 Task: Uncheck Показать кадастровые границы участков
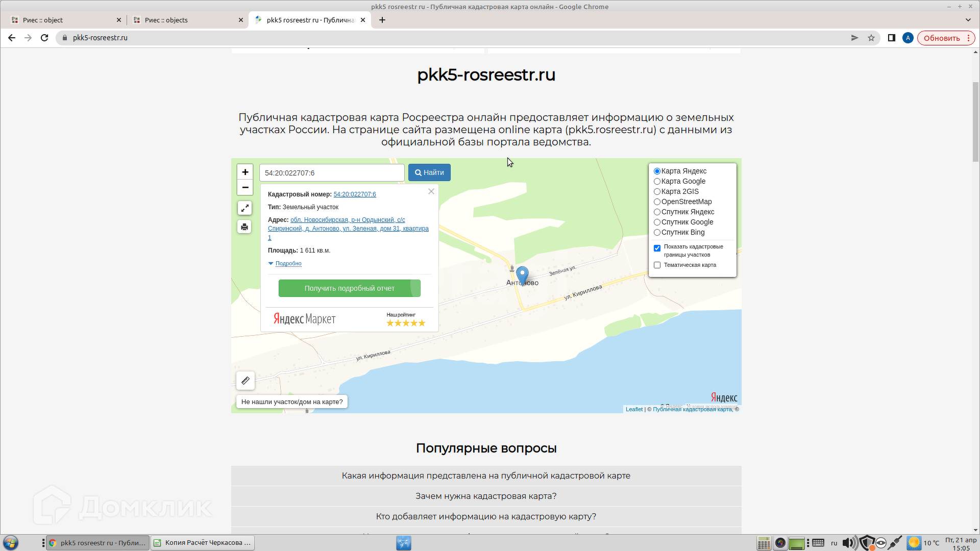tap(657, 248)
